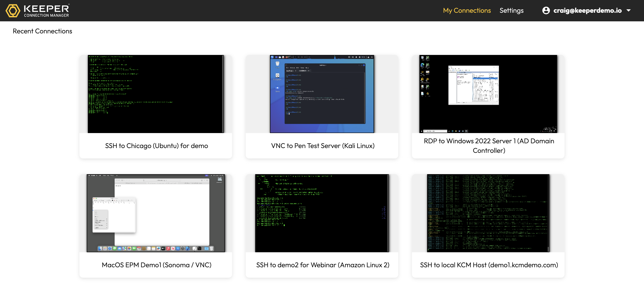The height and width of the screenshot is (292, 644).
Task: Open VNC Kali Linux desktop thumbnail
Action: [322, 94]
